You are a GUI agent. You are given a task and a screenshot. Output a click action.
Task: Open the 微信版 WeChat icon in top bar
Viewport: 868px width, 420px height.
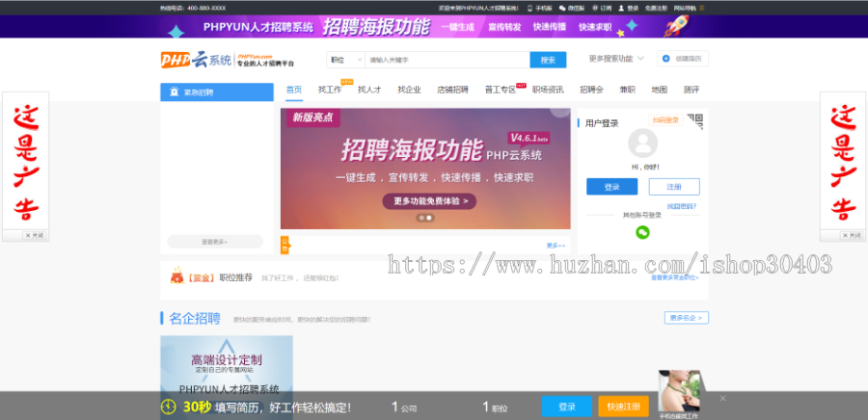(x=562, y=8)
